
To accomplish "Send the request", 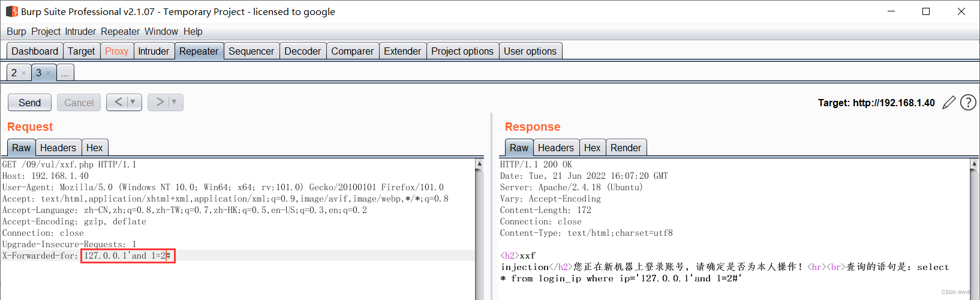I will (x=29, y=103).
